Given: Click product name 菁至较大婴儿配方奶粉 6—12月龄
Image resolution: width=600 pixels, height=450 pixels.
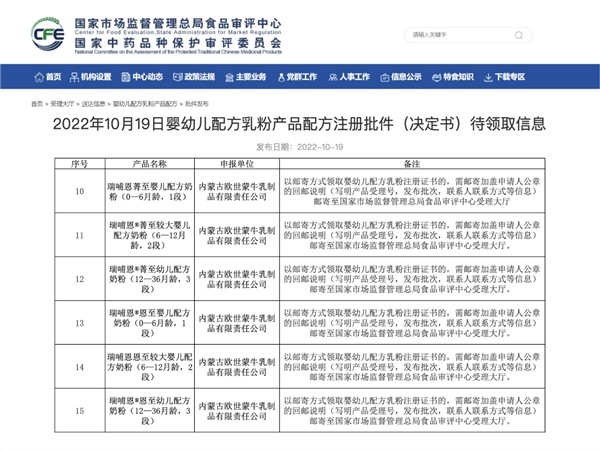Looking at the screenshot, I should click(150, 235).
